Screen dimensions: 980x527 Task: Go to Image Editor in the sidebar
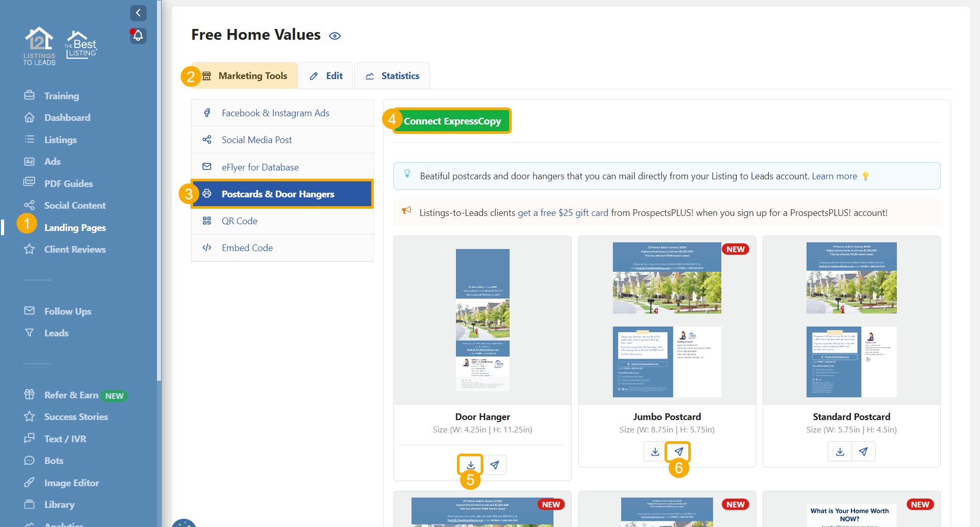(x=71, y=483)
